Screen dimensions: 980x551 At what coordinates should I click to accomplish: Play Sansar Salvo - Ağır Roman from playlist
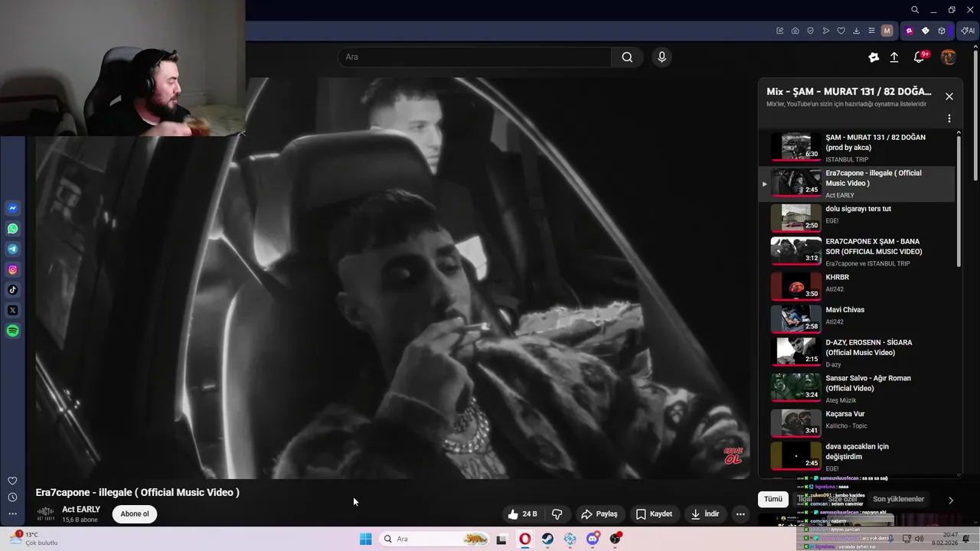pyautogui.click(x=856, y=388)
